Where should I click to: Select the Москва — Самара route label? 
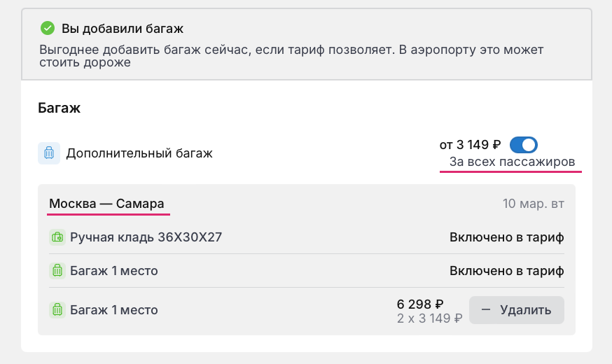tap(106, 204)
